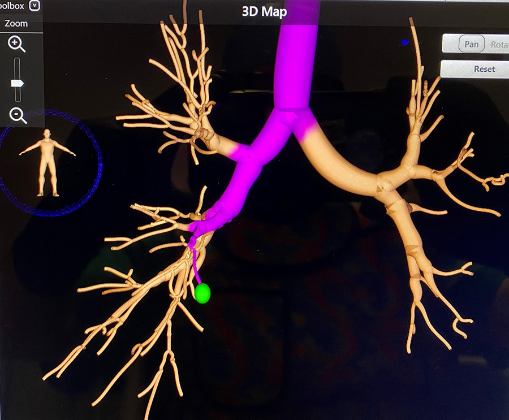
Task: Click the zoom in magnifier icon
Action: 16,44
